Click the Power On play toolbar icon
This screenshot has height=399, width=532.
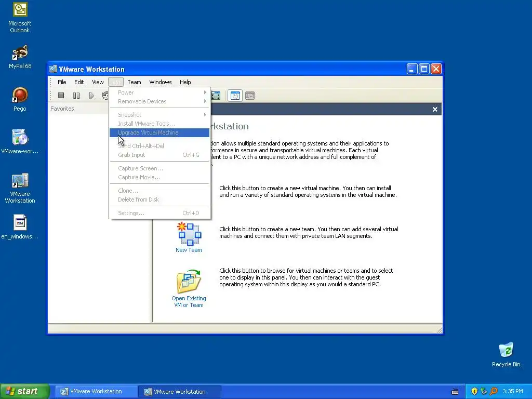91,96
